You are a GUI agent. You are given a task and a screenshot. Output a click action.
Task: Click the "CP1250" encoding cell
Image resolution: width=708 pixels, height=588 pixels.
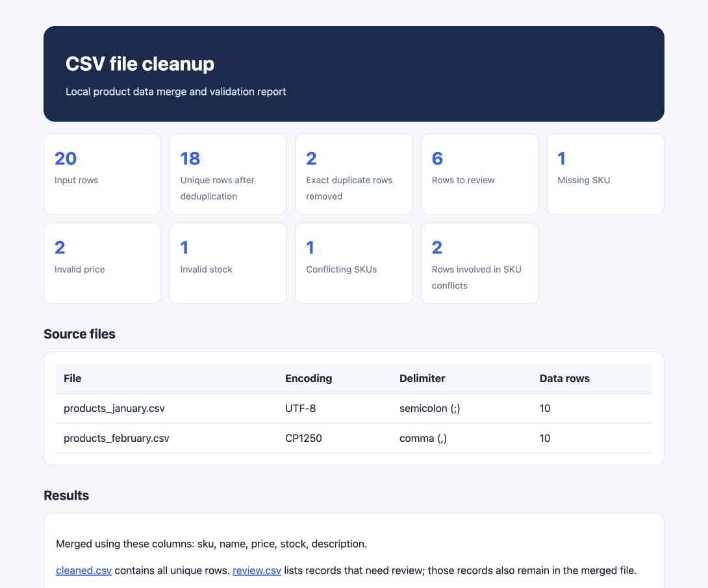pyautogui.click(x=303, y=439)
